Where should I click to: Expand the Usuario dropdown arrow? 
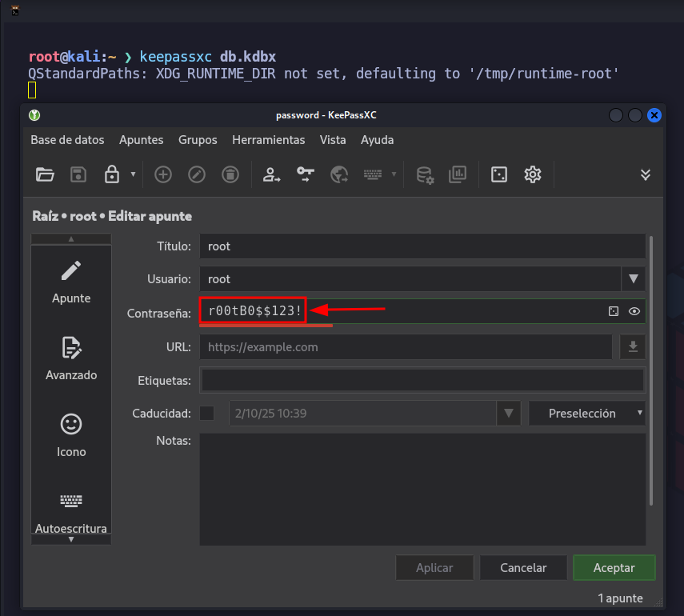pos(634,279)
